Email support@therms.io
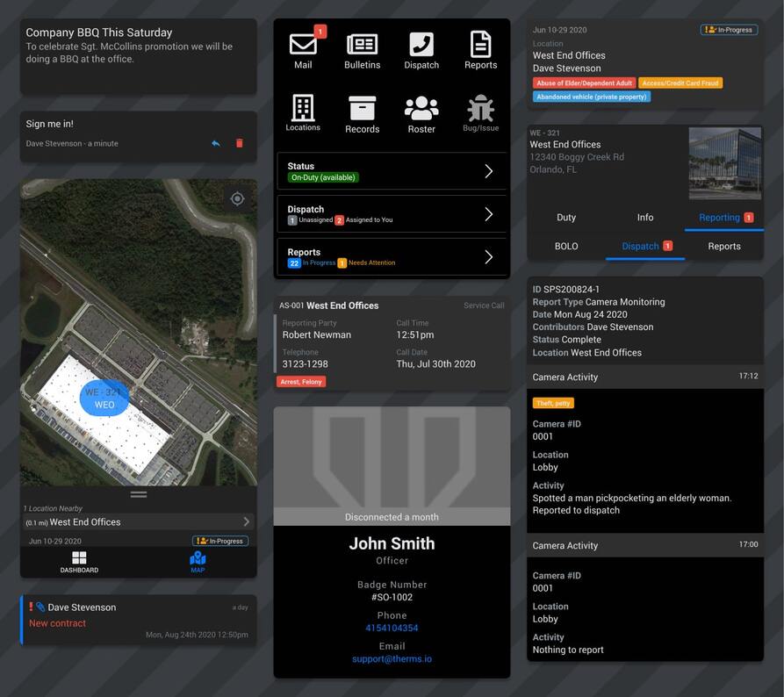The width and height of the screenshot is (784, 697). pyautogui.click(x=392, y=658)
